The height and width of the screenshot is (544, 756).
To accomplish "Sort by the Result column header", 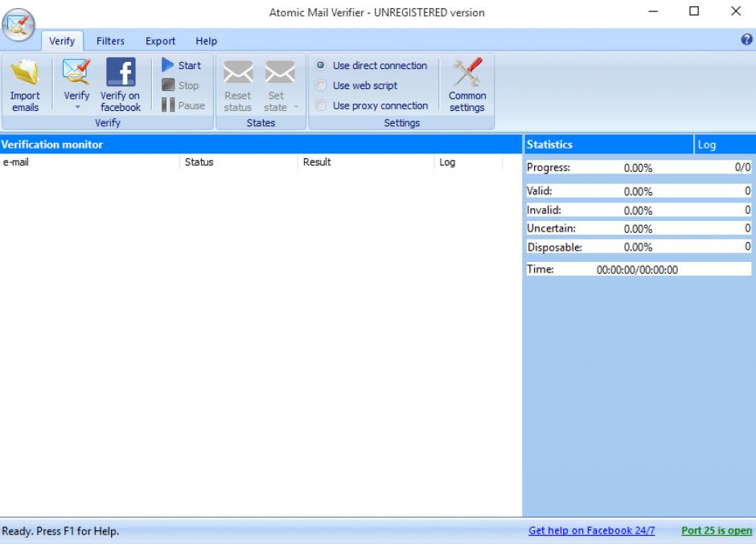I will 366,162.
